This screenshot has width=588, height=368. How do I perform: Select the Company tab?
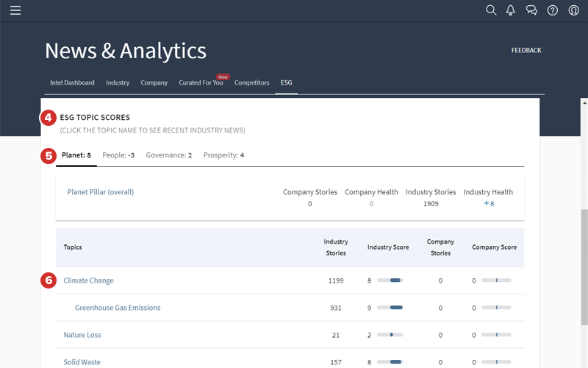[154, 83]
